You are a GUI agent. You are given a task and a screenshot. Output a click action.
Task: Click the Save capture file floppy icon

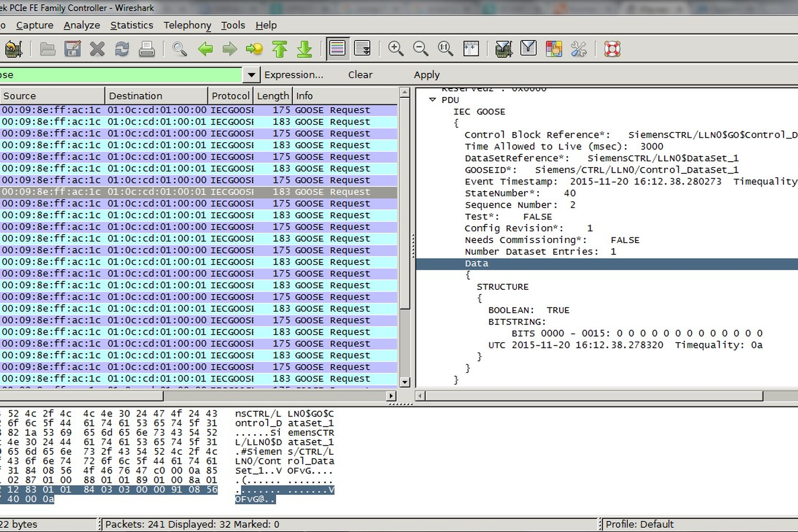tap(72, 49)
